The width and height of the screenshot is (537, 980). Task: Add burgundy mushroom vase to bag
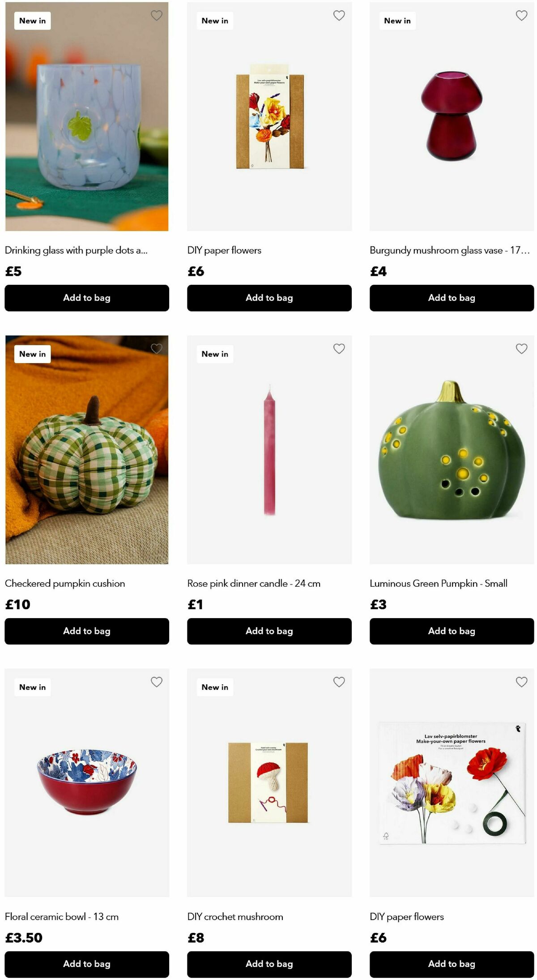[451, 298]
